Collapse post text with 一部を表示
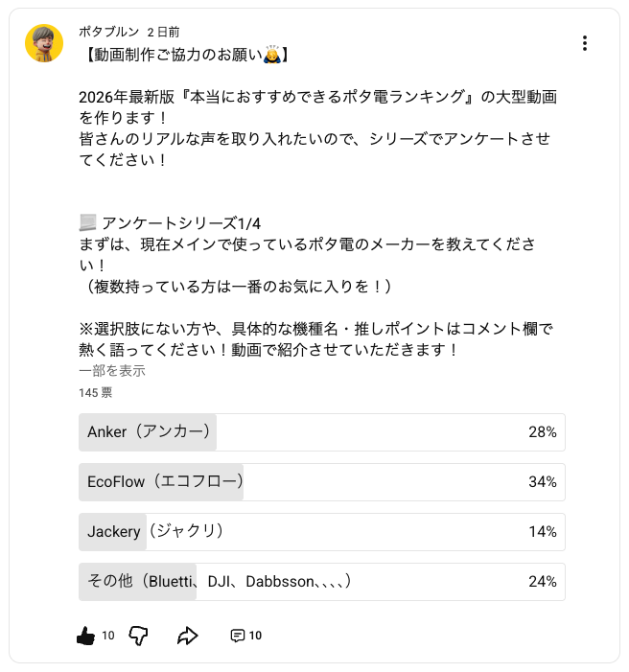The height and width of the screenshot is (672, 629). [x=112, y=371]
